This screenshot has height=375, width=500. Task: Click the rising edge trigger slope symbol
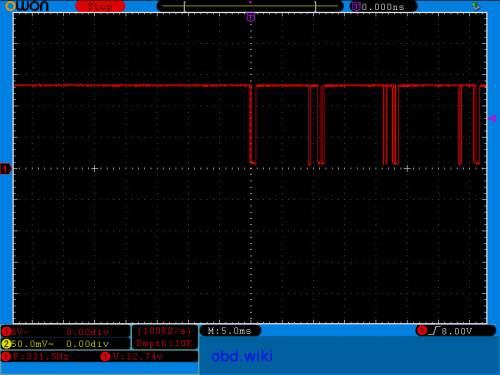tap(434, 331)
